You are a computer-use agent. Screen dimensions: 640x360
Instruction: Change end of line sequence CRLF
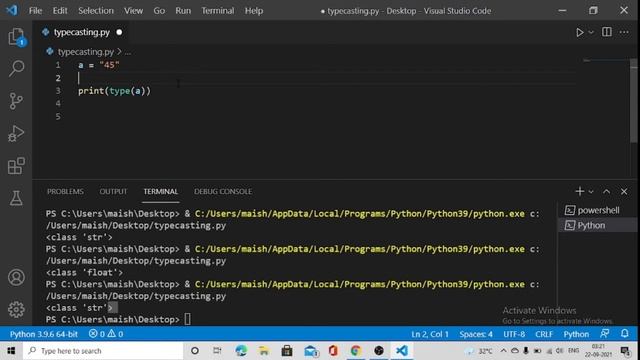click(544, 334)
